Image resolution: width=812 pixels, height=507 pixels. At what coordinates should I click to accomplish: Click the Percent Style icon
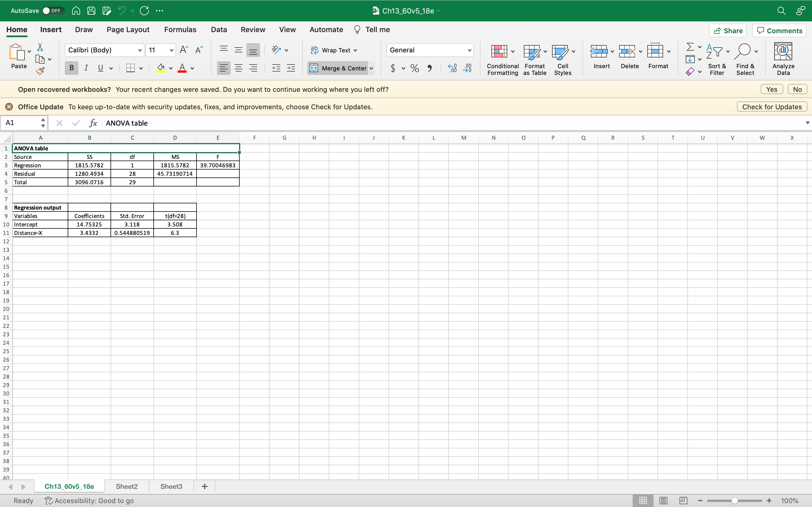(415, 68)
